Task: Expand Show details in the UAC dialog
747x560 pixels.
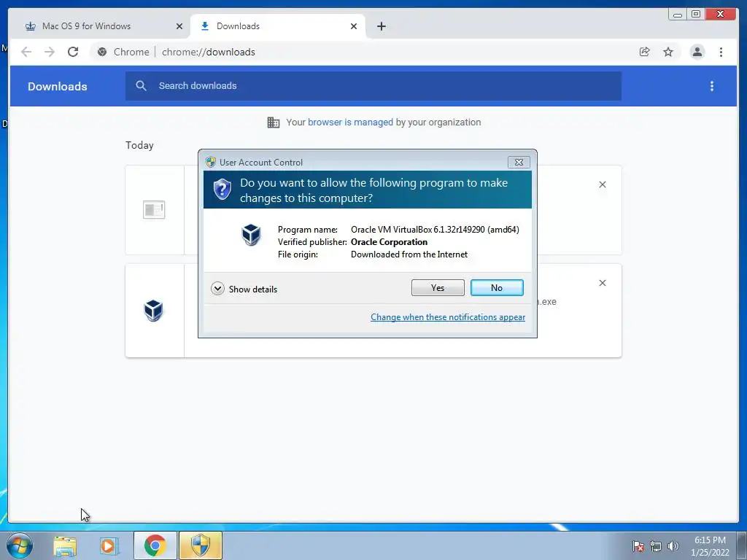Action: pyautogui.click(x=244, y=289)
